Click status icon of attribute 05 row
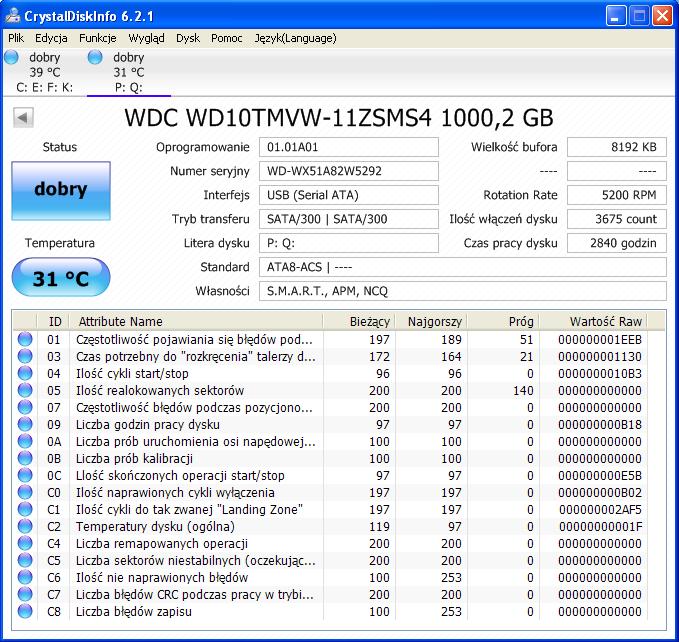Viewport: 679px width, 642px height. click(25, 390)
